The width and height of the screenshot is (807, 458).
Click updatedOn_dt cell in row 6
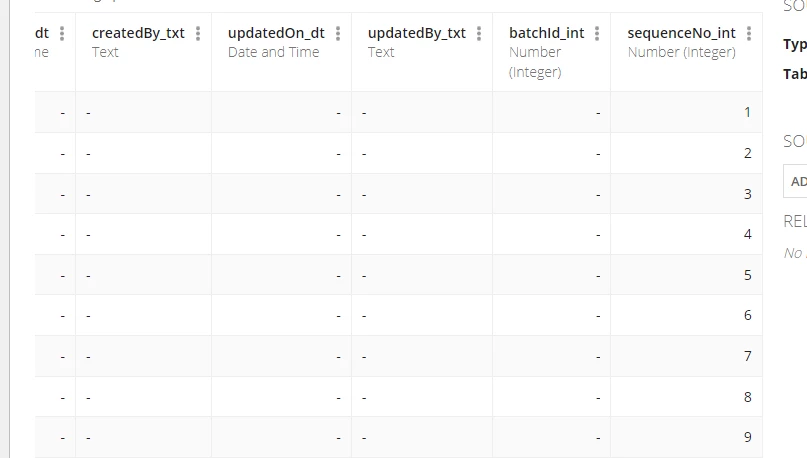point(282,315)
